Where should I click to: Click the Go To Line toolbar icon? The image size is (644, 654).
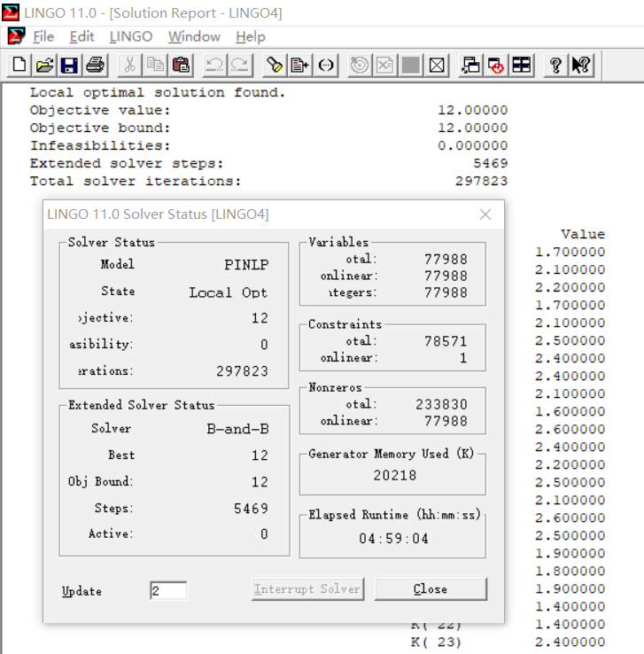pyautogui.click(x=300, y=65)
